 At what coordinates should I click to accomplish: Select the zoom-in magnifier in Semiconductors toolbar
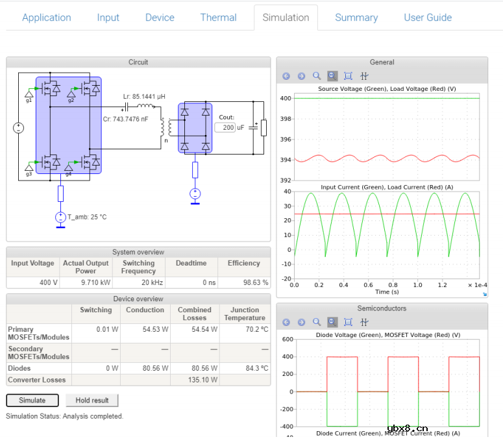coord(317,322)
